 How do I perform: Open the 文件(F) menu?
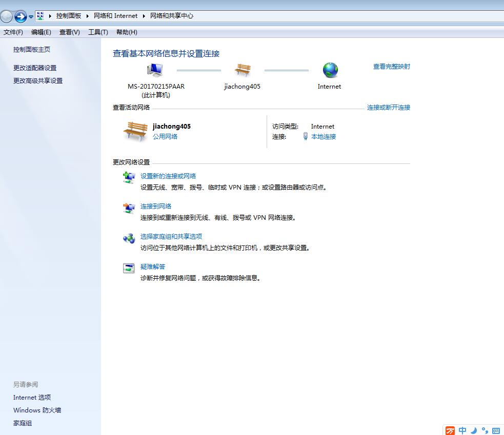13,32
